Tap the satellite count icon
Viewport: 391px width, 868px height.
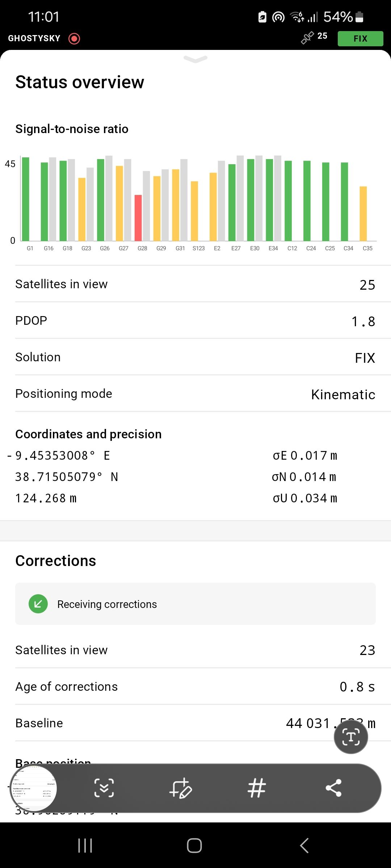pos(307,38)
